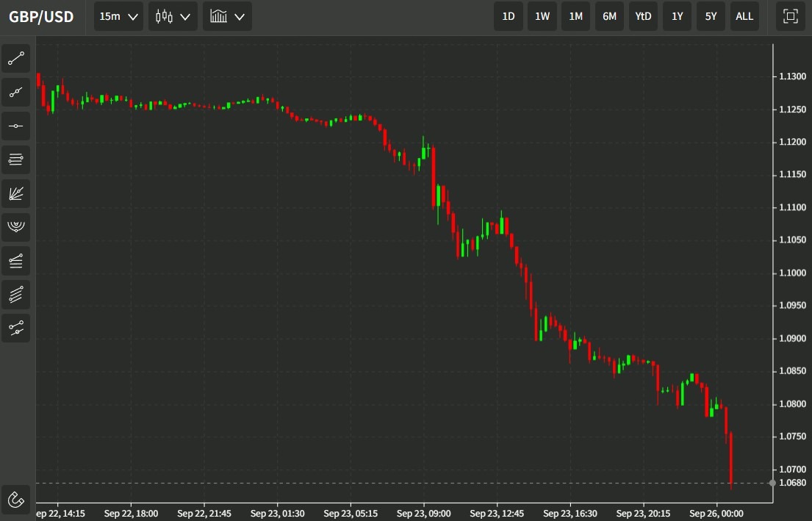This screenshot has height=521, width=812.
Task: Open the indicators dropdown
Action: (227, 17)
